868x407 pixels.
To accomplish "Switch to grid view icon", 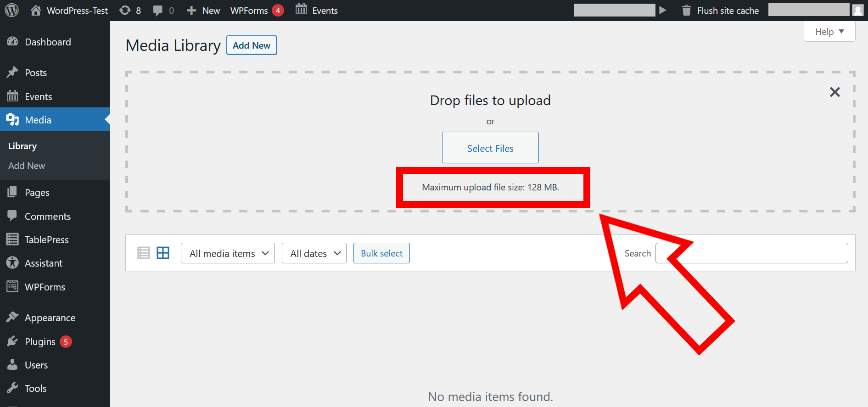I will pyautogui.click(x=163, y=253).
